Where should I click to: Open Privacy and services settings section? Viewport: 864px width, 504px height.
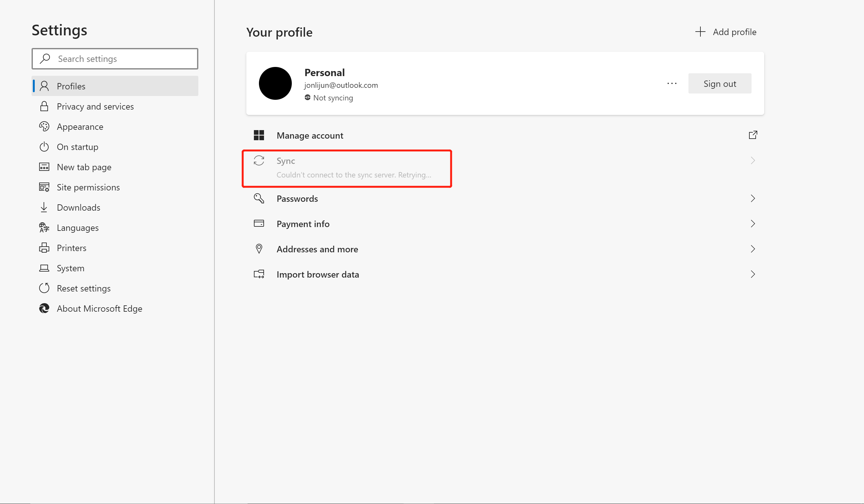tap(95, 107)
